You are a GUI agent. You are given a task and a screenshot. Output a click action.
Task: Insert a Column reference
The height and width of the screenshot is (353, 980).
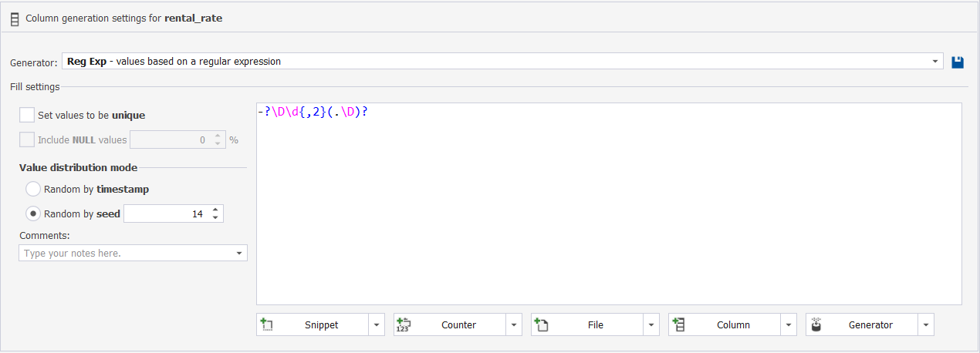725,324
